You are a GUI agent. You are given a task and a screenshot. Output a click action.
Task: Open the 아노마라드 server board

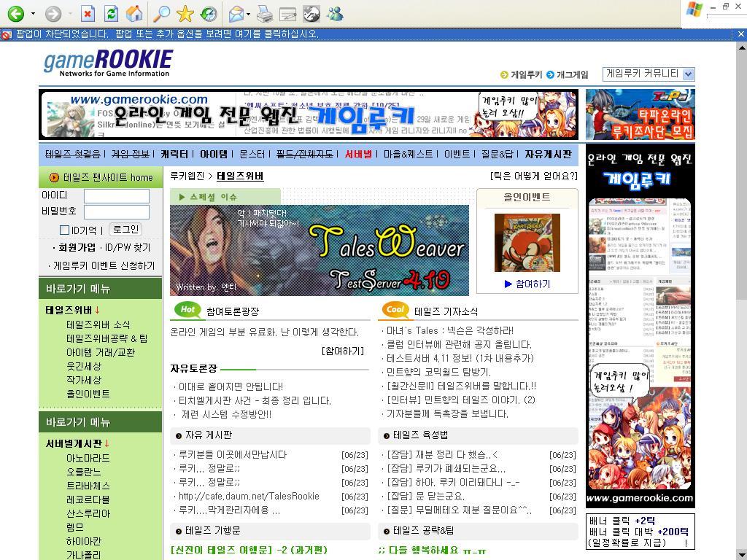(88, 458)
